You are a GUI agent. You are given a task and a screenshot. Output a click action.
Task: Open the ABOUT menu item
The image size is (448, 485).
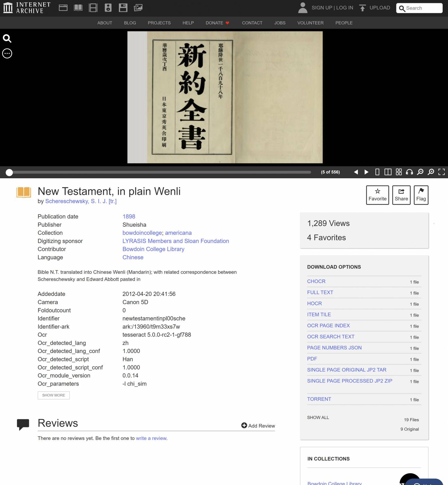tap(105, 23)
